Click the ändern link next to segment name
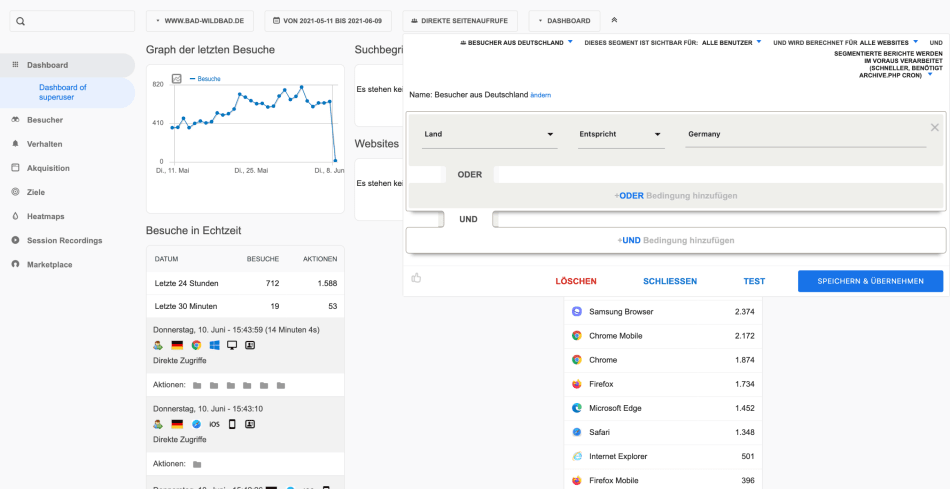The width and height of the screenshot is (950, 489). click(x=540, y=95)
